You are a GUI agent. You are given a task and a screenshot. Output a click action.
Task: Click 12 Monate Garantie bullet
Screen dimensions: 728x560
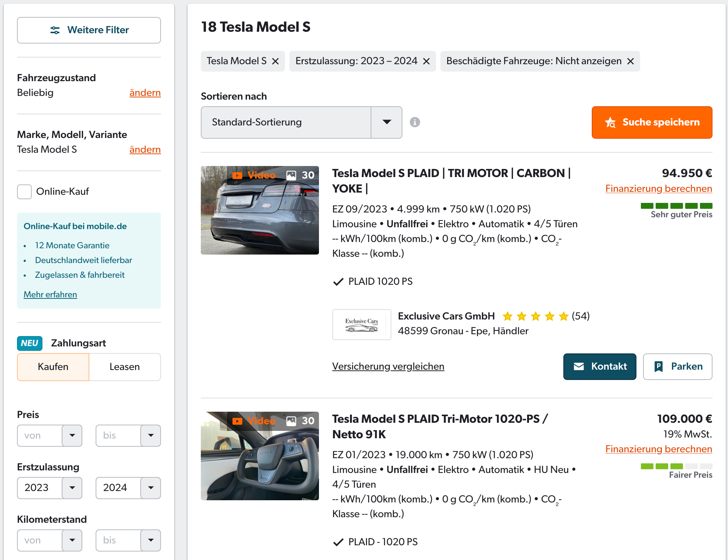(x=72, y=246)
